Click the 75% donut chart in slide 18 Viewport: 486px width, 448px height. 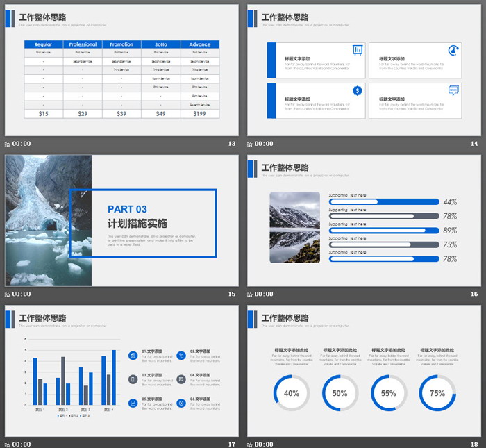(x=437, y=392)
